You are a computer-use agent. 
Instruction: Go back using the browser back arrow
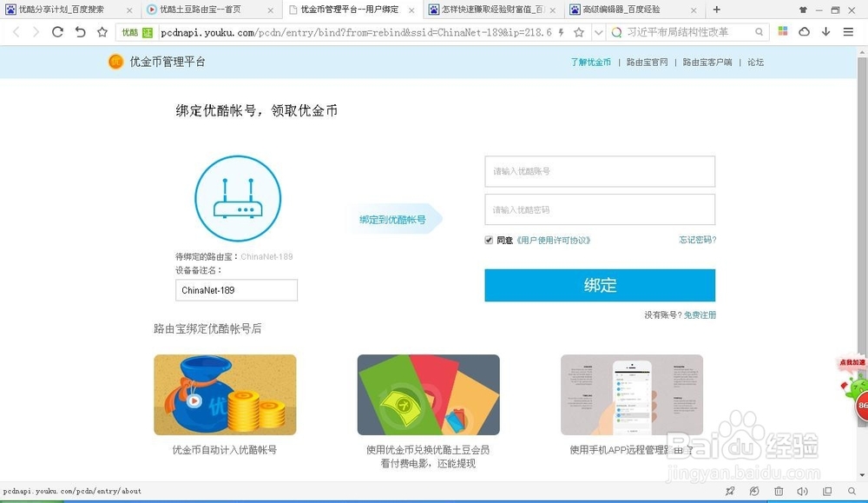click(16, 32)
